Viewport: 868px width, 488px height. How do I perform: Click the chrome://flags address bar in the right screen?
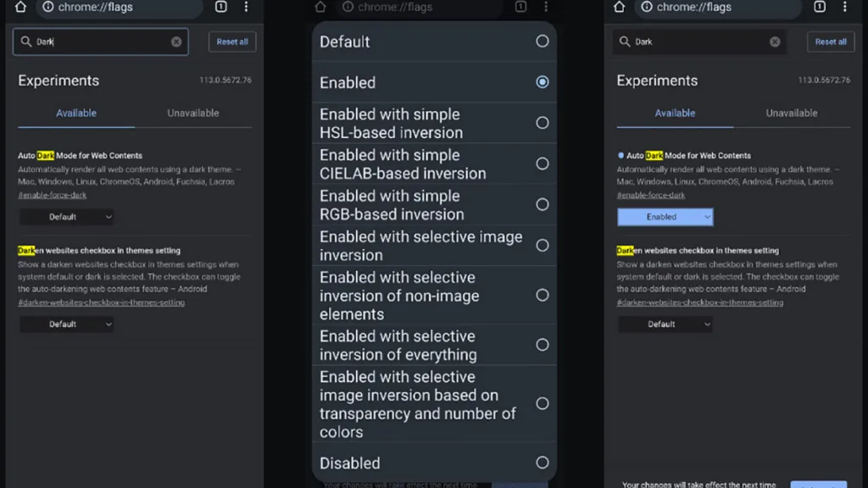pyautogui.click(x=718, y=7)
